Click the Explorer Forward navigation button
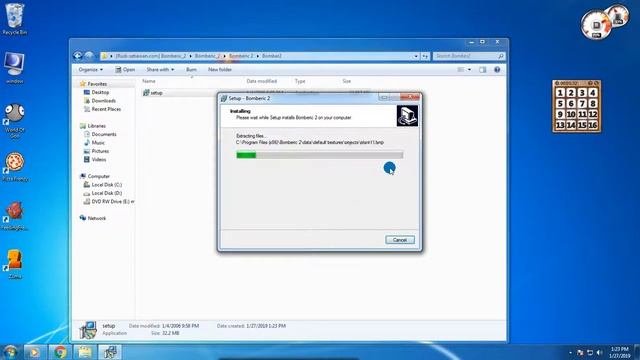Viewport: 640px width, 360px height. (89, 56)
